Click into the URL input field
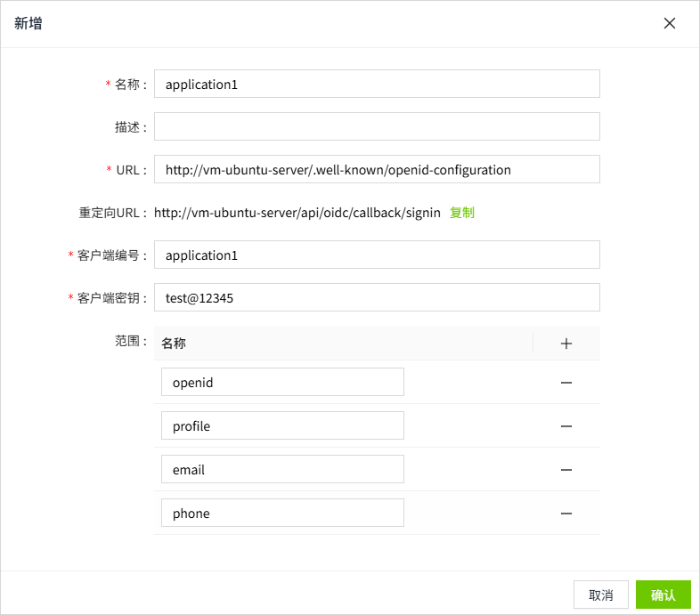The image size is (700, 615). tap(377, 169)
